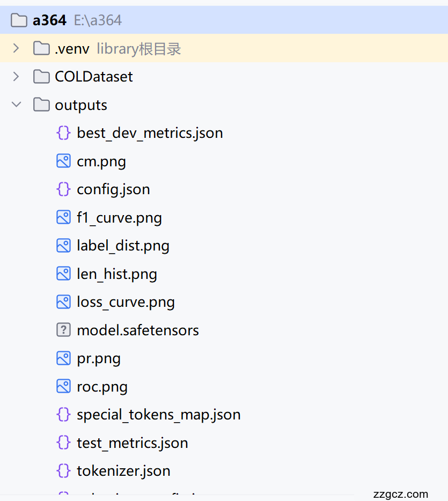The image size is (448, 501).
Task: Open loss_curve.png from outputs
Action: tap(126, 302)
